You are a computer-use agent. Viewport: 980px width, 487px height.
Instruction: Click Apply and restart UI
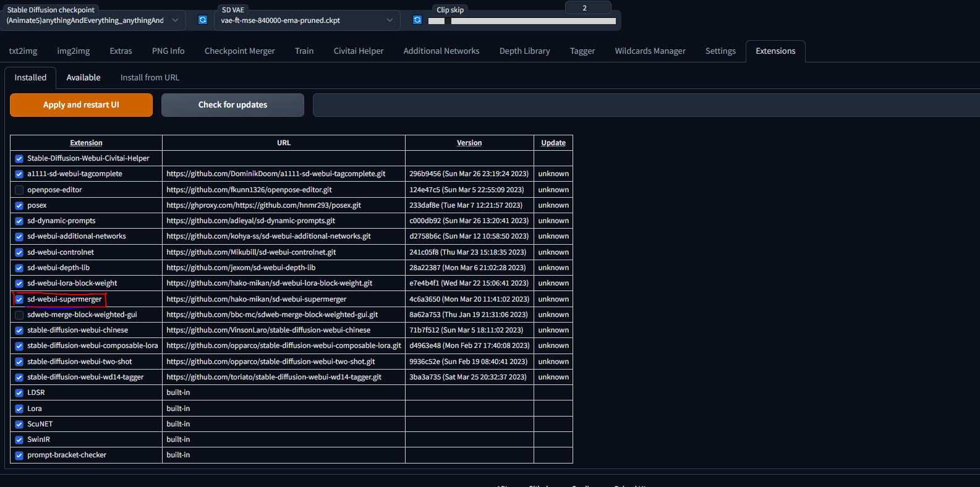(x=81, y=105)
